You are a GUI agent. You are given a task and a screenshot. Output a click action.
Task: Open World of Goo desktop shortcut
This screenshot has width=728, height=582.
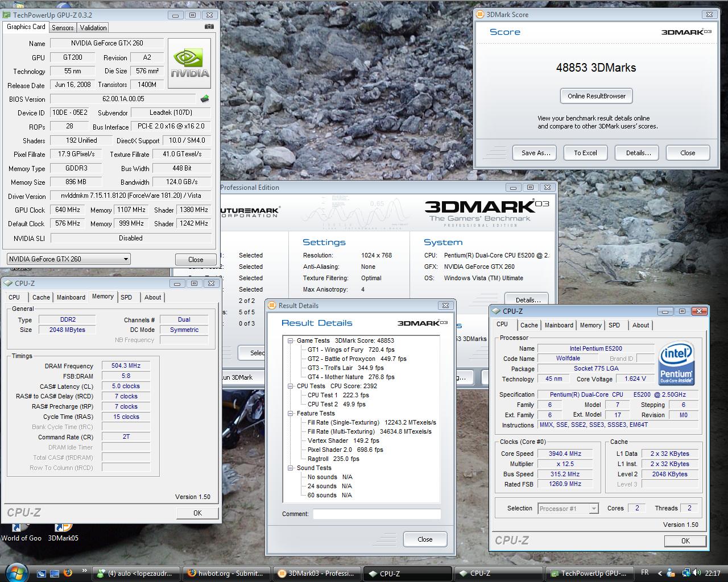tap(21, 532)
